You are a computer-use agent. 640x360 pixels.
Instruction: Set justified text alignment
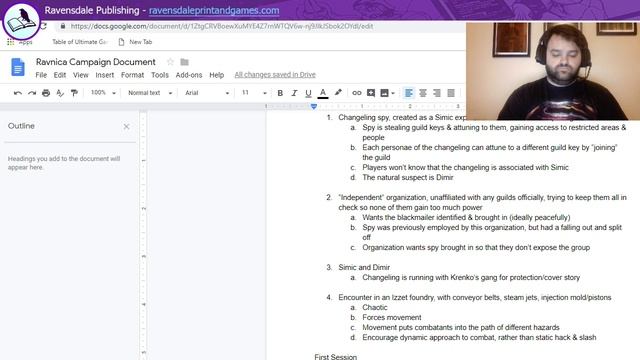tap(451, 93)
